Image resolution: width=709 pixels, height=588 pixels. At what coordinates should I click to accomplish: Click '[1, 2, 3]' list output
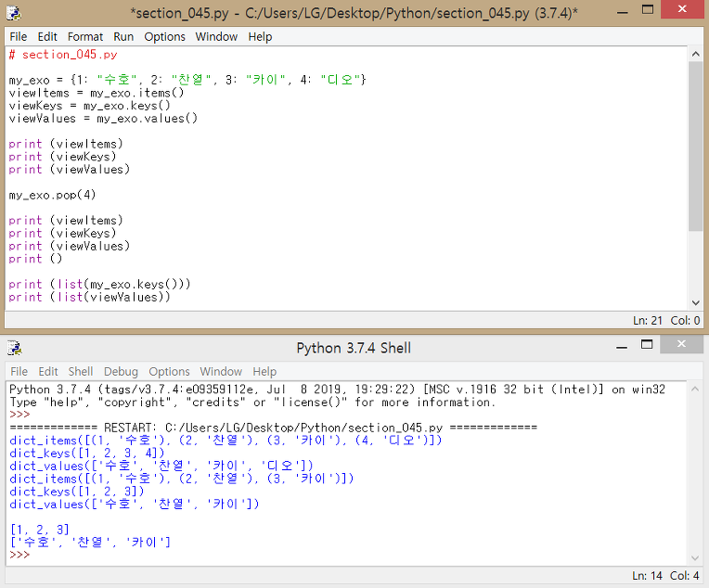click(x=39, y=530)
